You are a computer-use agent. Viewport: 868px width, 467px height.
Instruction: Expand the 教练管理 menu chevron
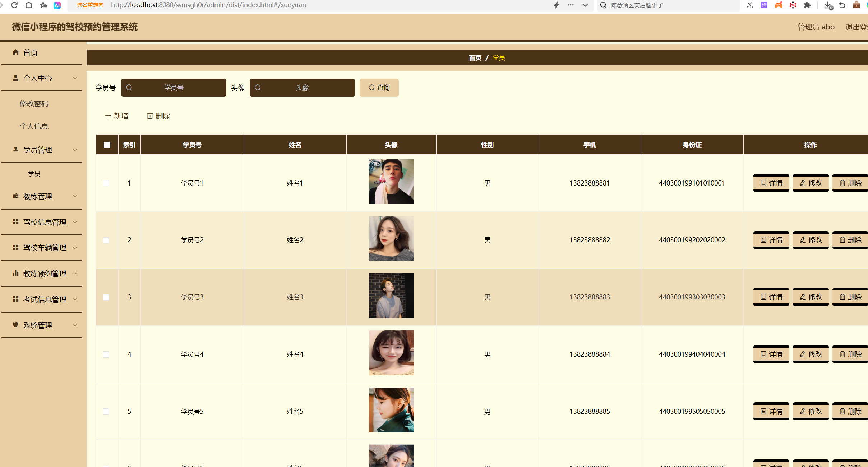(75, 196)
